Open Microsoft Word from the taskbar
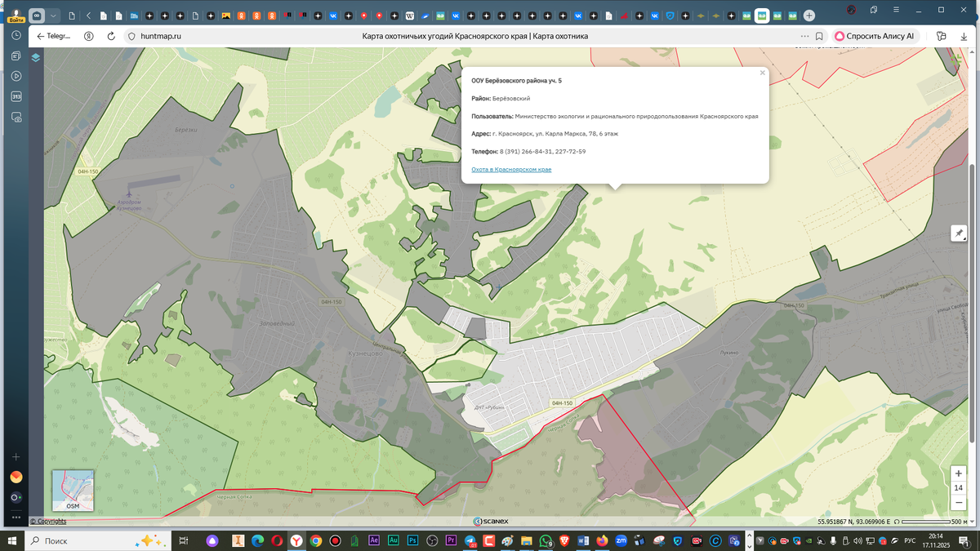The image size is (980, 551). tap(583, 540)
